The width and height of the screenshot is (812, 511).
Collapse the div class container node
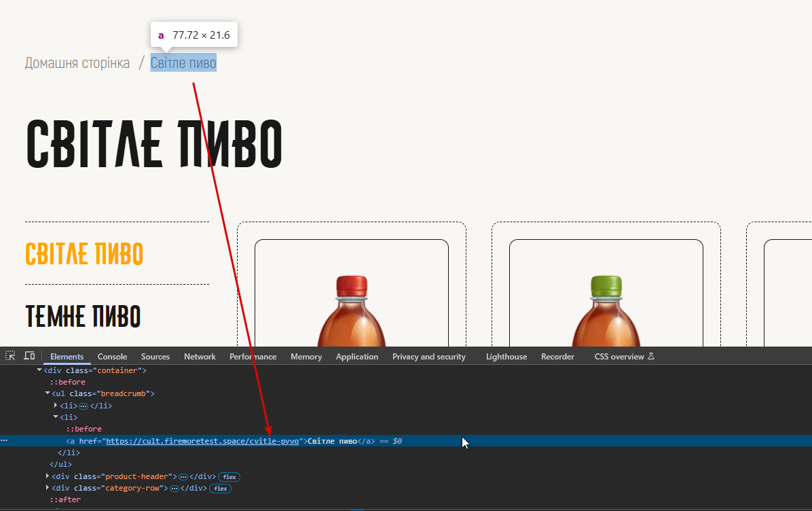tap(39, 370)
